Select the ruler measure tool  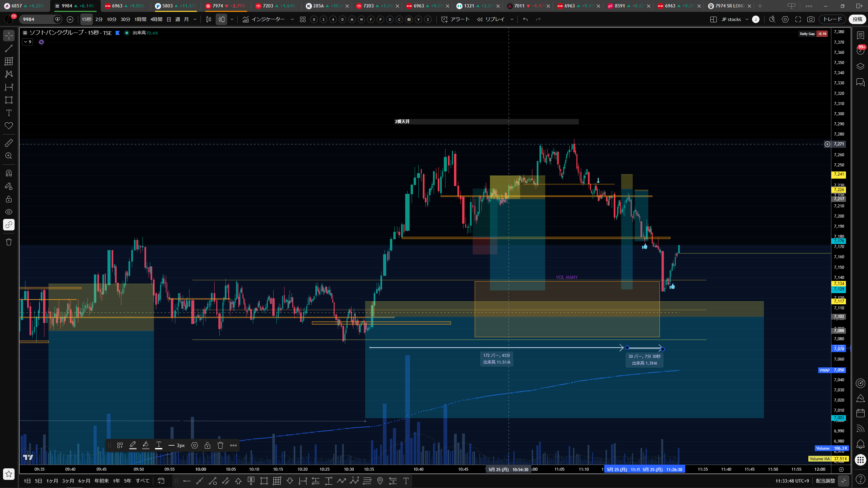[9, 143]
